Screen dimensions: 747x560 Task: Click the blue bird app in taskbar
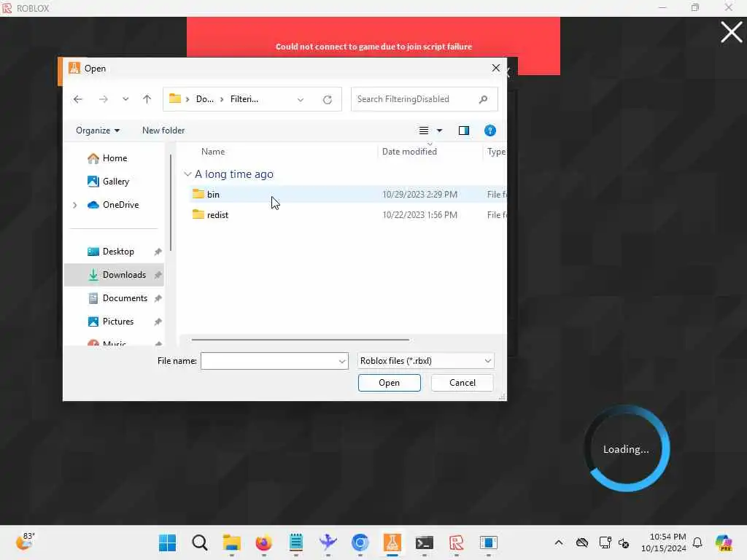pos(328,542)
